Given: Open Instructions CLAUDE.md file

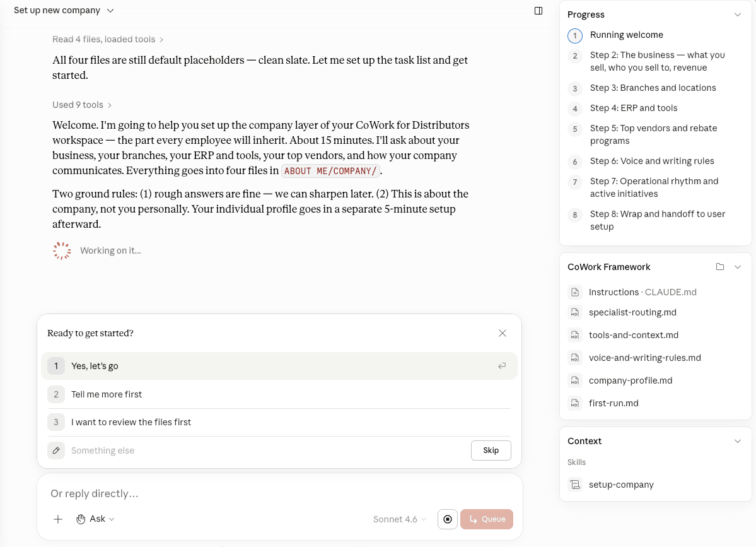Looking at the screenshot, I should point(643,292).
